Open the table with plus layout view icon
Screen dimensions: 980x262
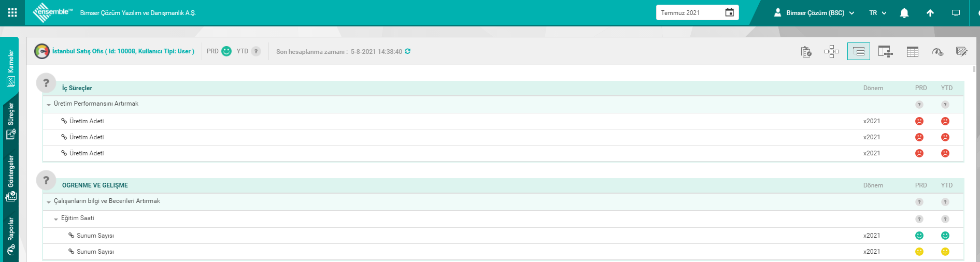coord(885,51)
